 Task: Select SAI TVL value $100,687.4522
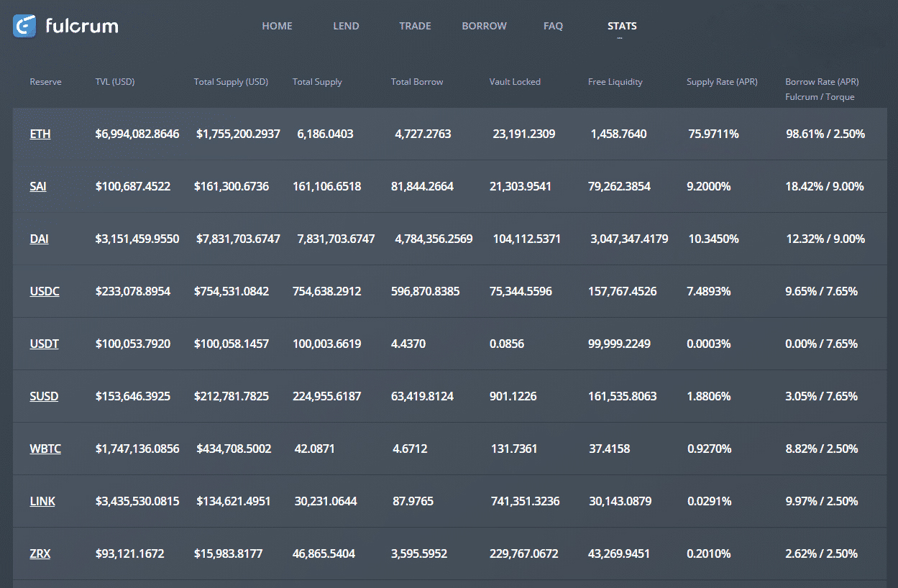click(x=133, y=186)
